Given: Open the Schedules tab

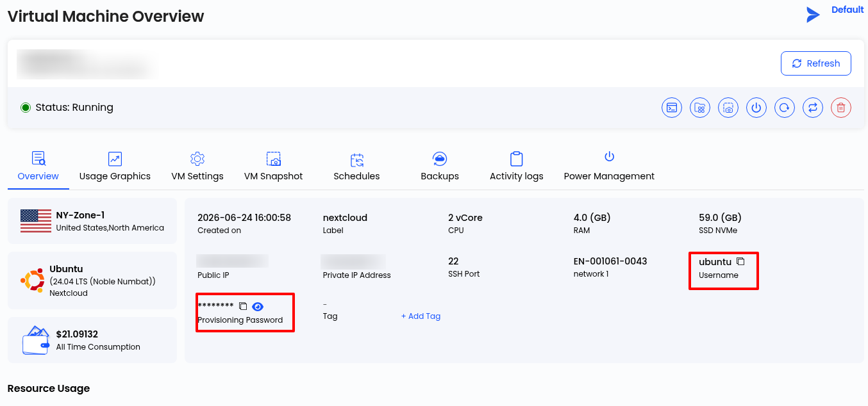Looking at the screenshot, I should tap(356, 168).
